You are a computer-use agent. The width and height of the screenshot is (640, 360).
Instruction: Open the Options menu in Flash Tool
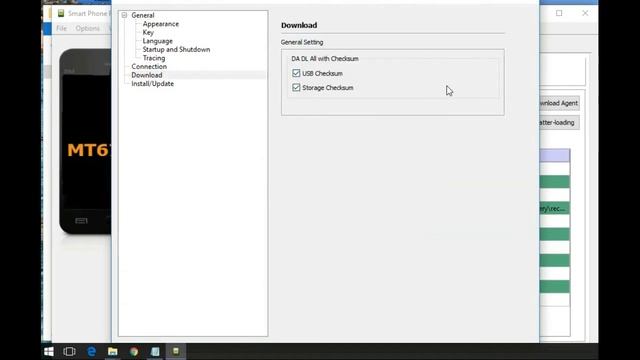pyautogui.click(x=87, y=28)
